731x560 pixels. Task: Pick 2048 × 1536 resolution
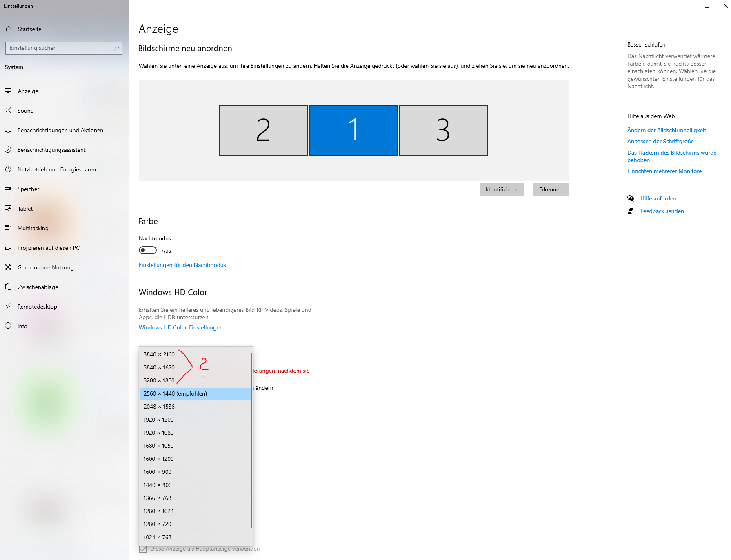[195, 407]
